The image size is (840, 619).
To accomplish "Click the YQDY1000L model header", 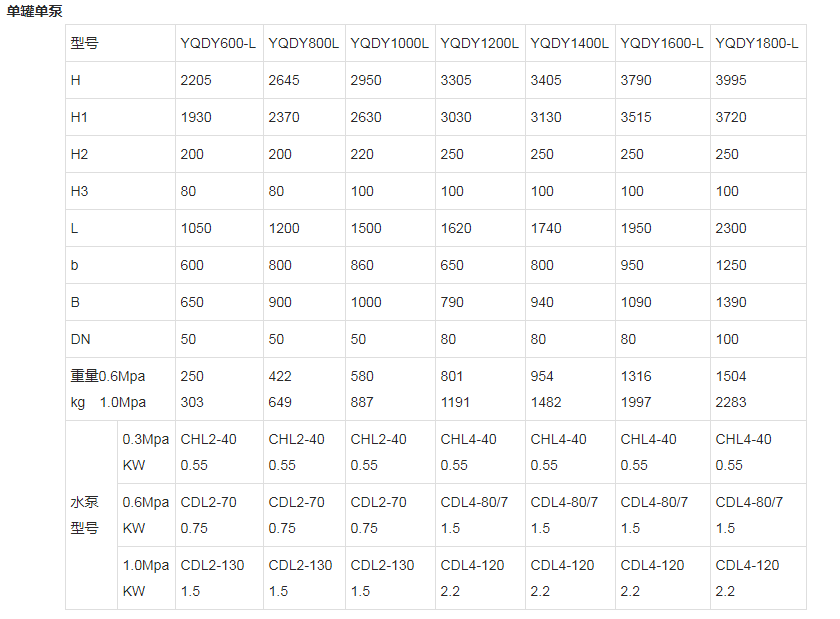I will pyautogui.click(x=391, y=43).
